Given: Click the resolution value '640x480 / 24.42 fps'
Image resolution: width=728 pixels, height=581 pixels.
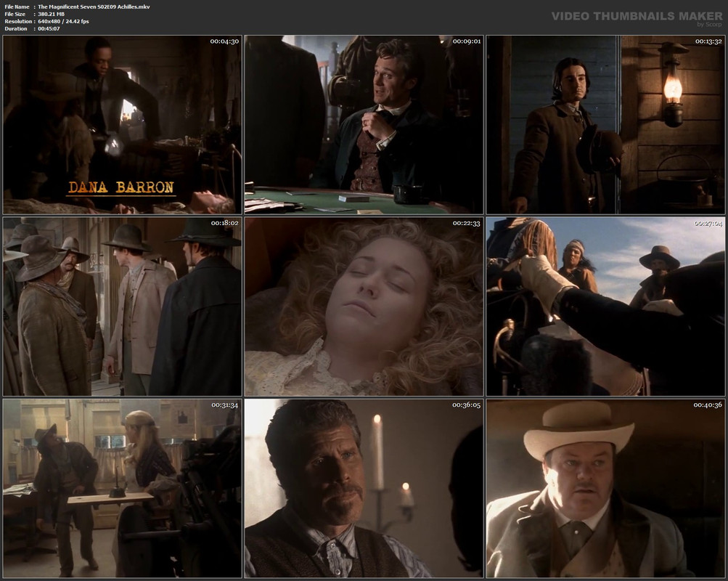Looking at the screenshot, I should [63, 21].
